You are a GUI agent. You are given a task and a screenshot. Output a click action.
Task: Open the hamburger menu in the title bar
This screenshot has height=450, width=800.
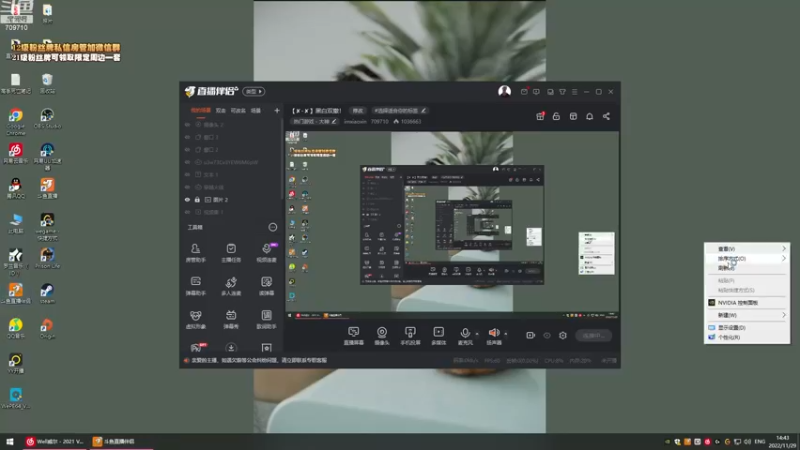(574, 92)
